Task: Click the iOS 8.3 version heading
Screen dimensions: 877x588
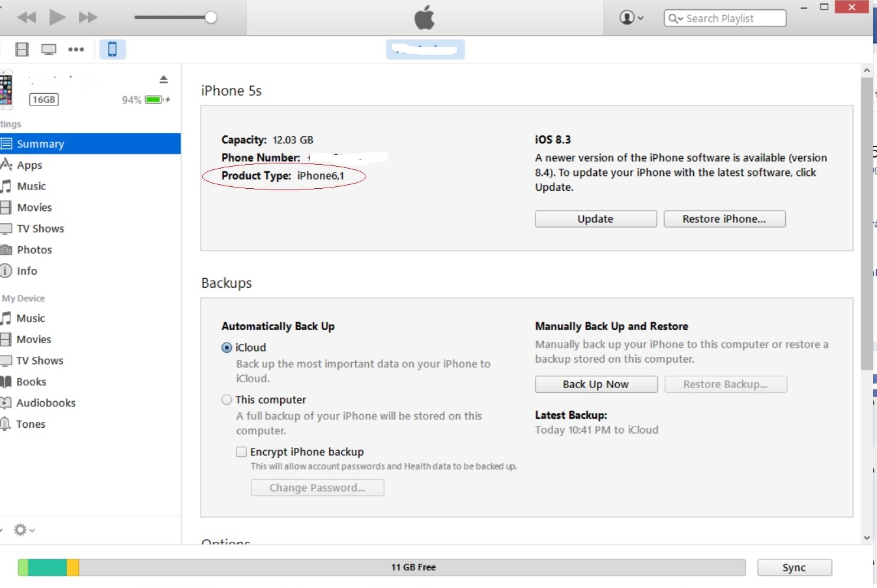Action: click(x=553, y=140)
